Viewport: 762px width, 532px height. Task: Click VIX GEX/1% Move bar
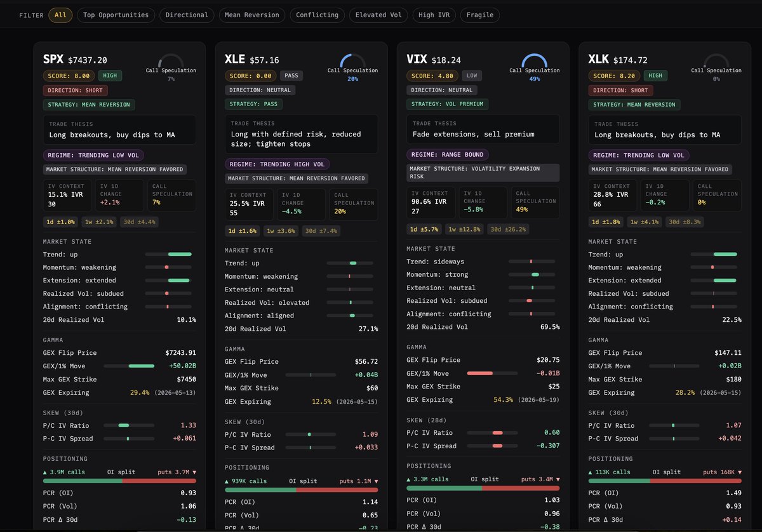pos(492,373)
